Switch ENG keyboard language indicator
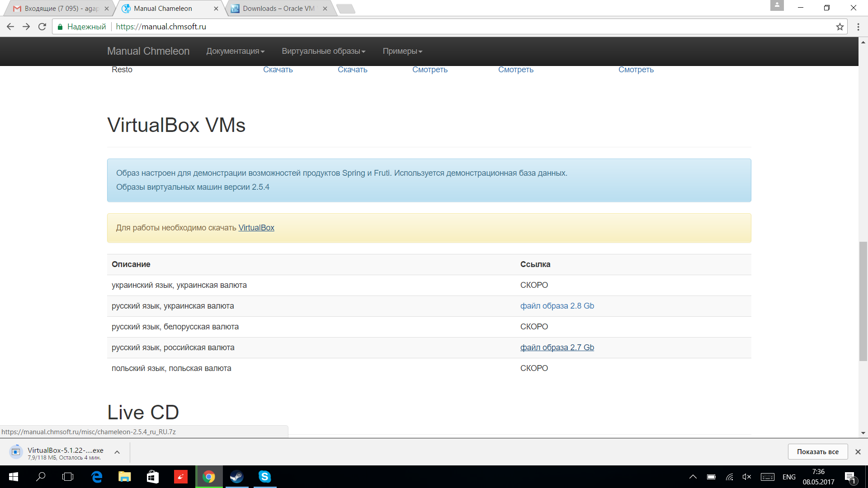Image resolution: width=868 pixels, height=488 pixels. pyautogui.click(x=789, y=477)
